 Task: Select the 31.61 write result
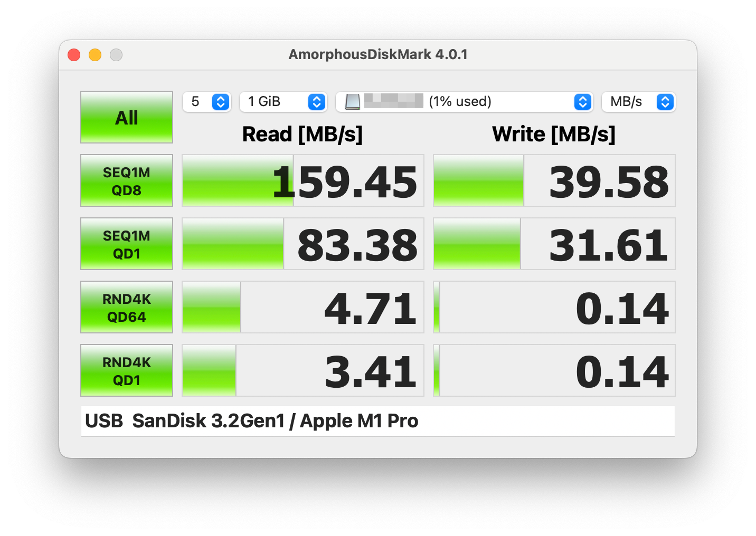554,244
